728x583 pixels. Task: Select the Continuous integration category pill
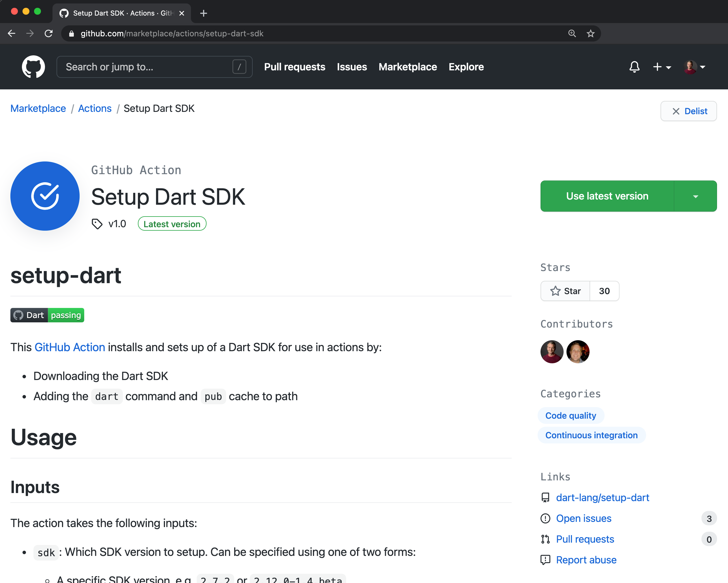pyautogui.click(x=591, y=435)
